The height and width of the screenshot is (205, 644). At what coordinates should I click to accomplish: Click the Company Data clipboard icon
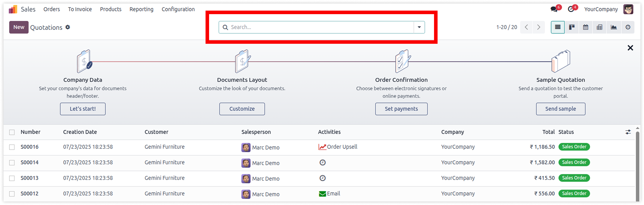coord(84,61)
